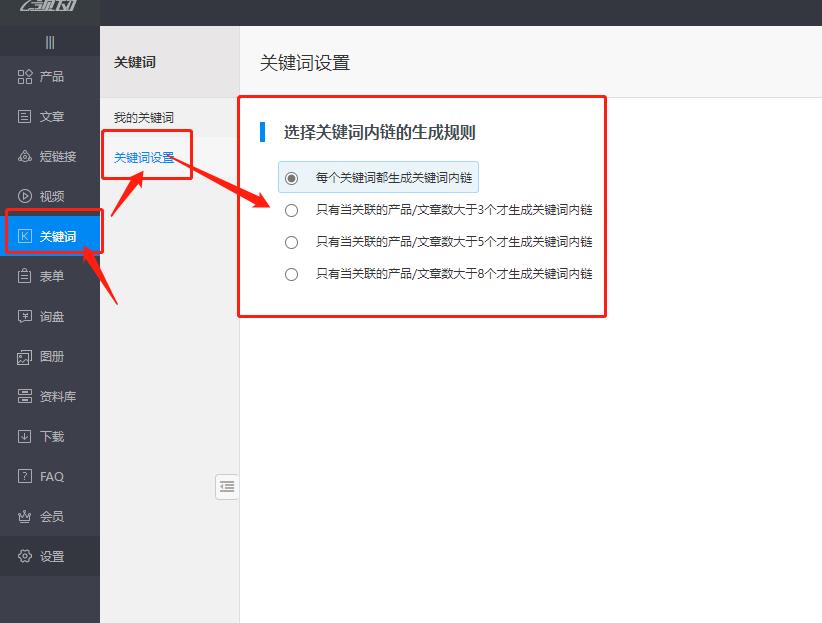Open 我的关键词 submenu item
The image size is (822, 623).
click(143, 118)
